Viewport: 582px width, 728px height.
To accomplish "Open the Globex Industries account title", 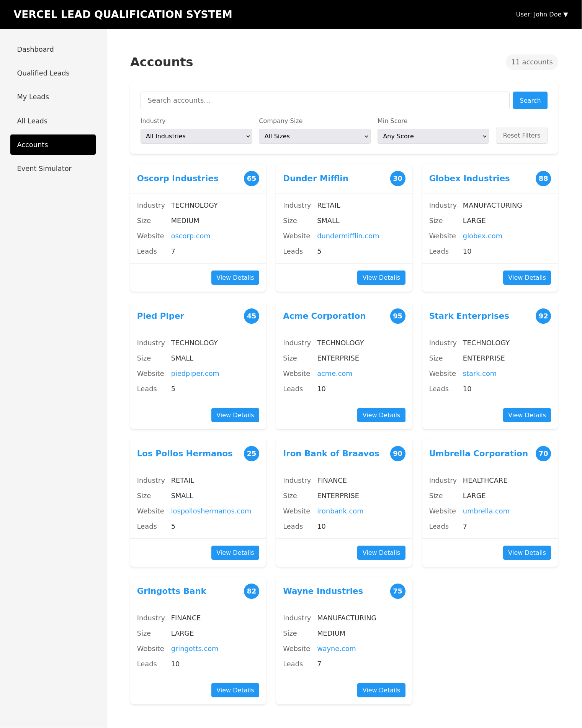I will [x=469, y=179].
